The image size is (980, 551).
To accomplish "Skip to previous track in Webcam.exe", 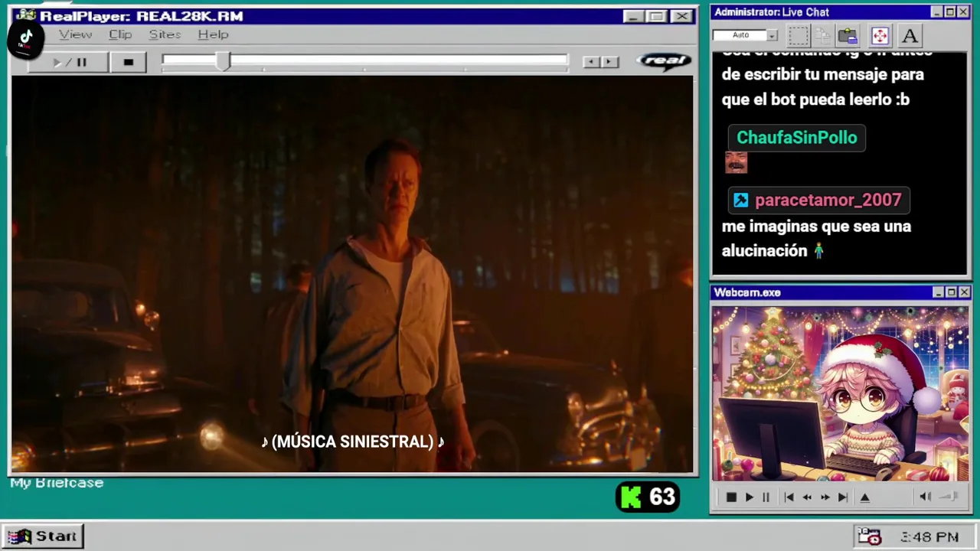I will (789, 497).
